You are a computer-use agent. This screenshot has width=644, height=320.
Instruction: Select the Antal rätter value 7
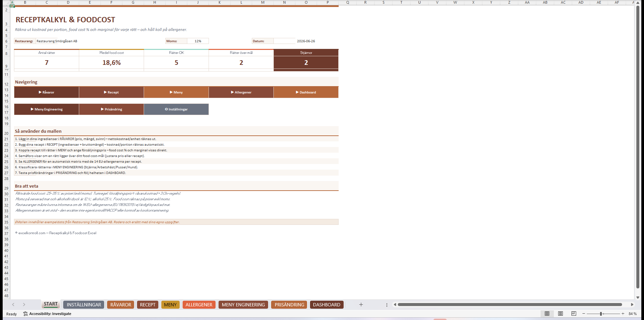[47, 63]
